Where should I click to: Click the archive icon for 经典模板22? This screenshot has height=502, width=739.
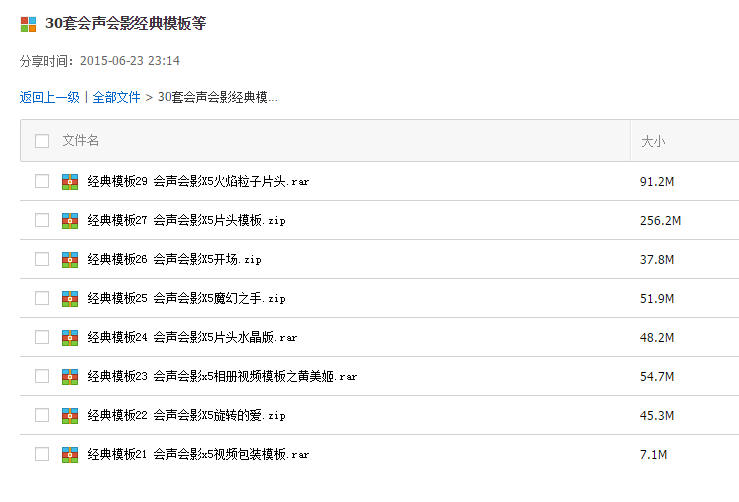coord(70,416)
